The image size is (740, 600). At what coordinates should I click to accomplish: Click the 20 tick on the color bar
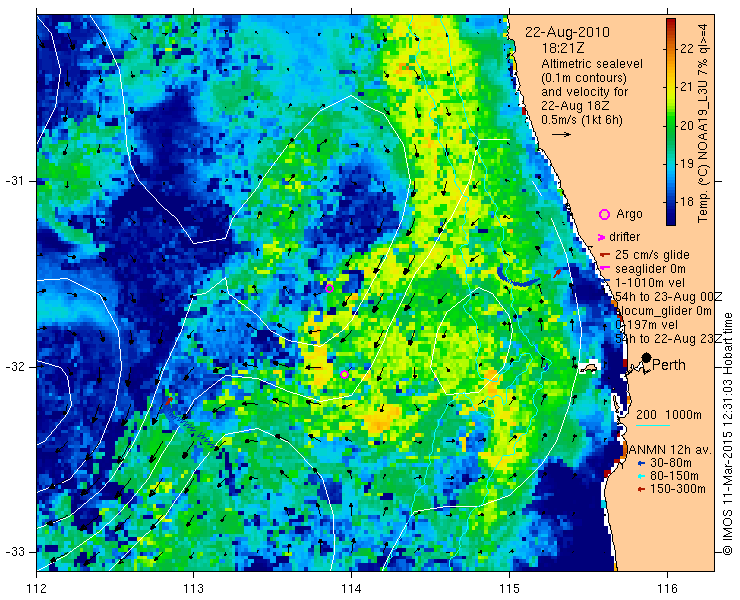(687, 126)
